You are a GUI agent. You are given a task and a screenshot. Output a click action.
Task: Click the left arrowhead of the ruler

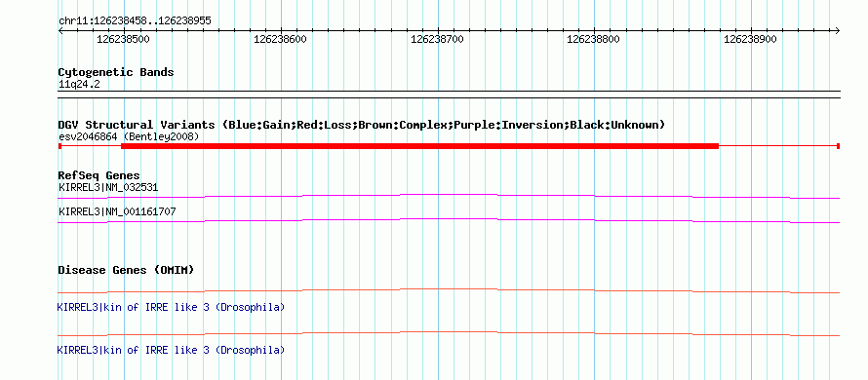[x=60, y=30]
